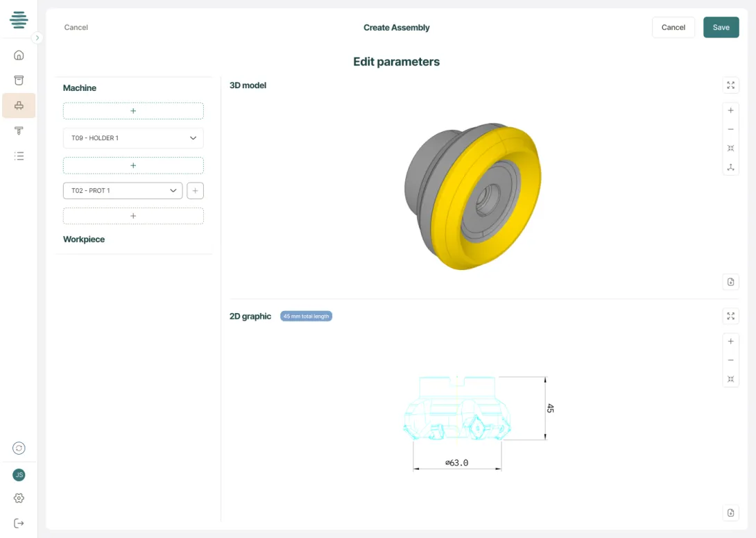Add component below T02 - PROT 1
Viewport: 756px width, 538px height.
[133, 216]
